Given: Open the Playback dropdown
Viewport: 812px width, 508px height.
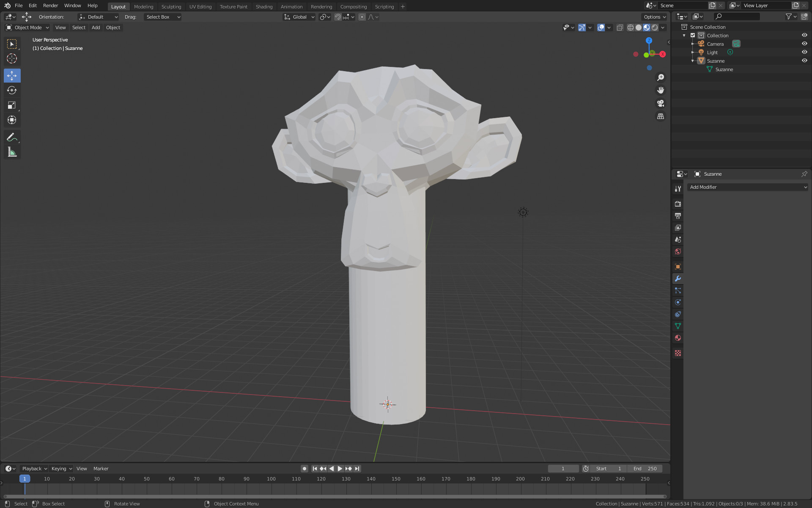Looking at the screenshot, I should click(x=34, y=469).
